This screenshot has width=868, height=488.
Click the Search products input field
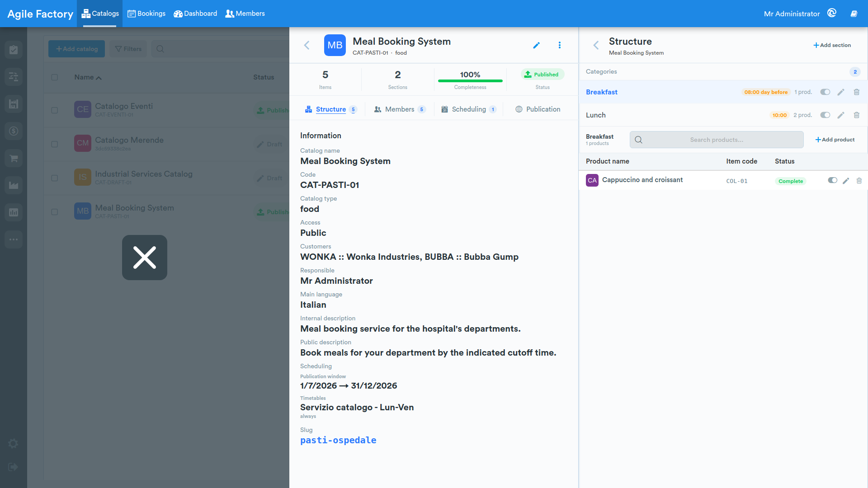point(717,140)
